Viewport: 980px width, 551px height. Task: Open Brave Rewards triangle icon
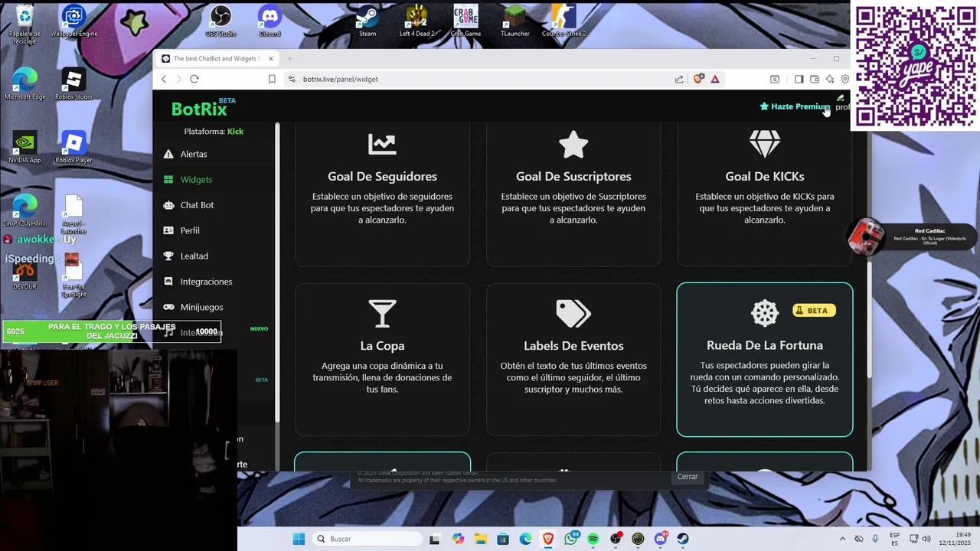pos(715,79)
